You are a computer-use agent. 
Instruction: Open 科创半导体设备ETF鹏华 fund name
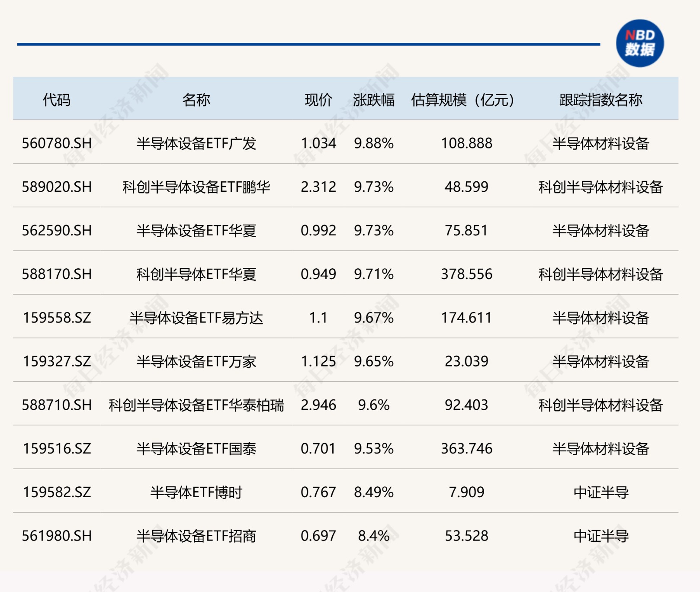196,187
